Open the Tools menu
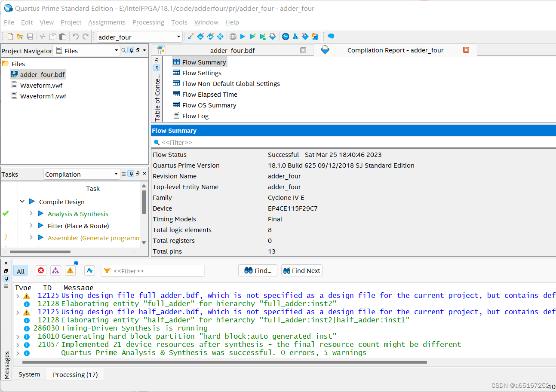Viewport: 556px width, 392px height. pyautogui.click(x=179, y=22)
